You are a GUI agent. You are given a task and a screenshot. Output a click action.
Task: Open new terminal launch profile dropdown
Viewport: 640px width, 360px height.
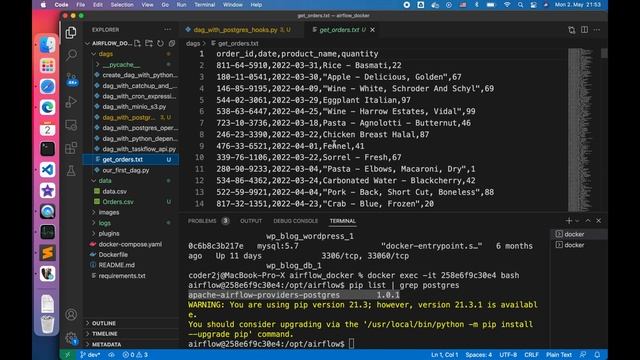(x=577, y=220)
